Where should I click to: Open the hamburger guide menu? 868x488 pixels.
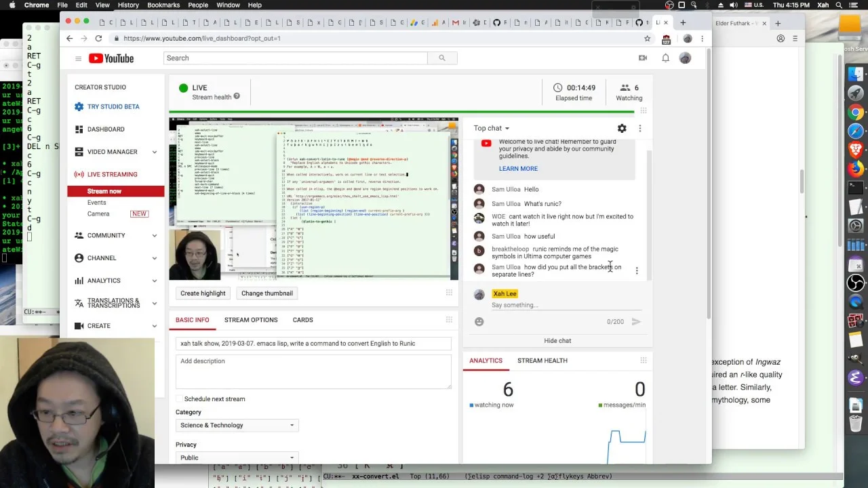coord(78,58)
